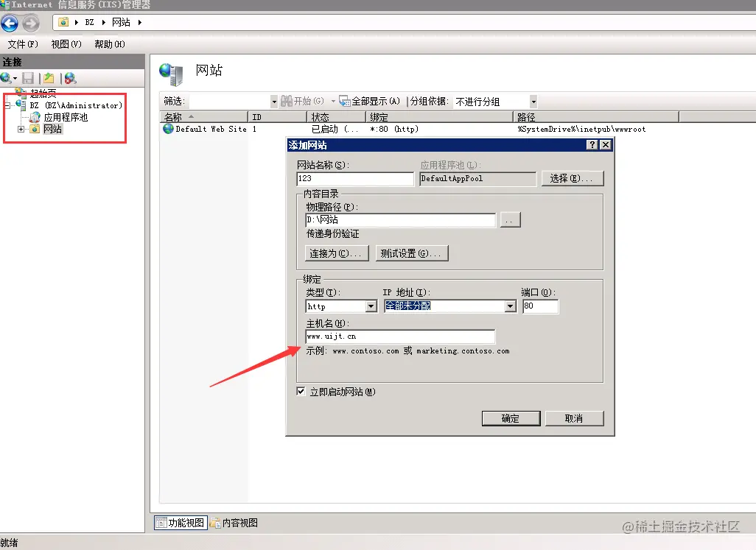Screen dimensions: 756x550
Task: Expand the Sites node in connection tree
Action: pyautogui.click(x=21, y=129)
